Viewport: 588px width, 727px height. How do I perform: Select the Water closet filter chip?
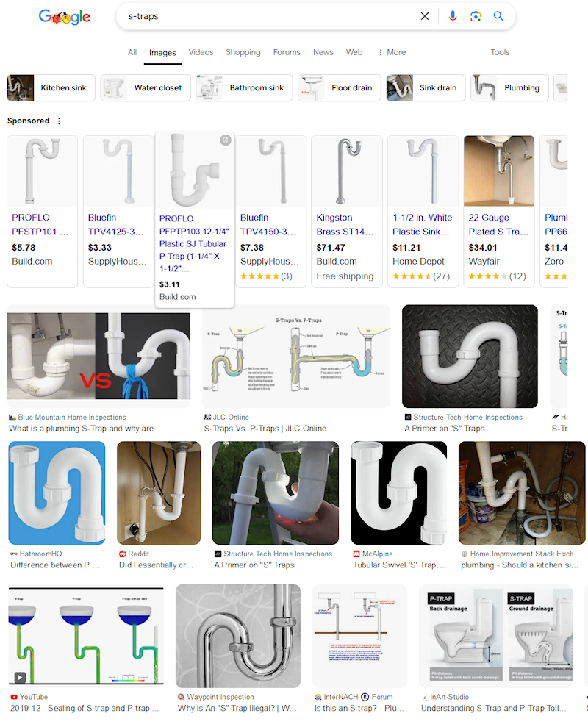146,87
